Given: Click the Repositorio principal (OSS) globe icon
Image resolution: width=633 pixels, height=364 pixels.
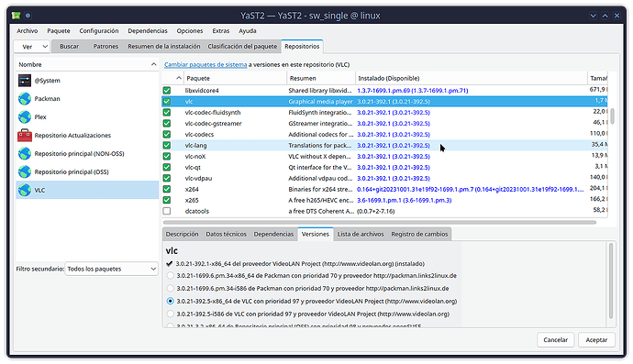Looking at the screenshot, I should pos(25,171).
